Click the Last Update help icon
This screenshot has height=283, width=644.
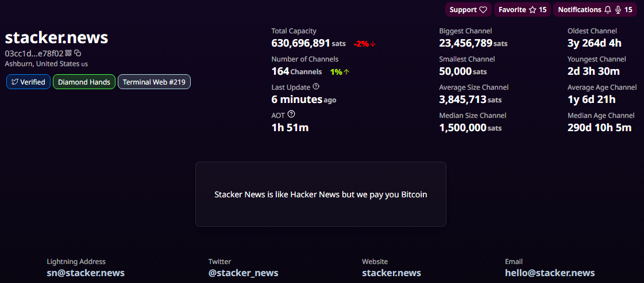(x=316, y=87)
